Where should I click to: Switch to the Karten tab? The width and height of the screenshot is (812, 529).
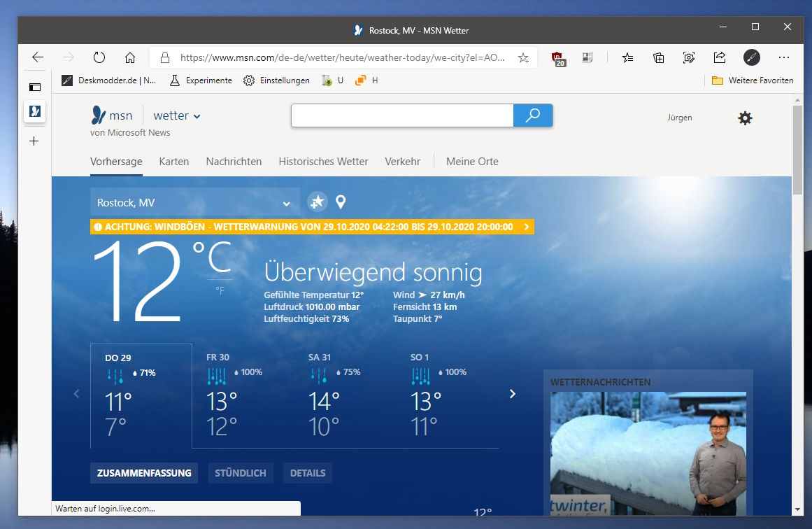click(x=174, y=162)
